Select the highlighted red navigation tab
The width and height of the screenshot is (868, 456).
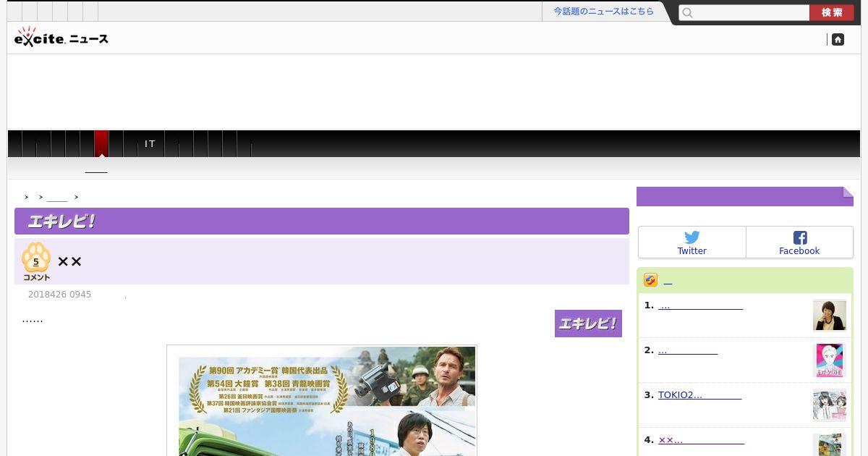(102, 143)
